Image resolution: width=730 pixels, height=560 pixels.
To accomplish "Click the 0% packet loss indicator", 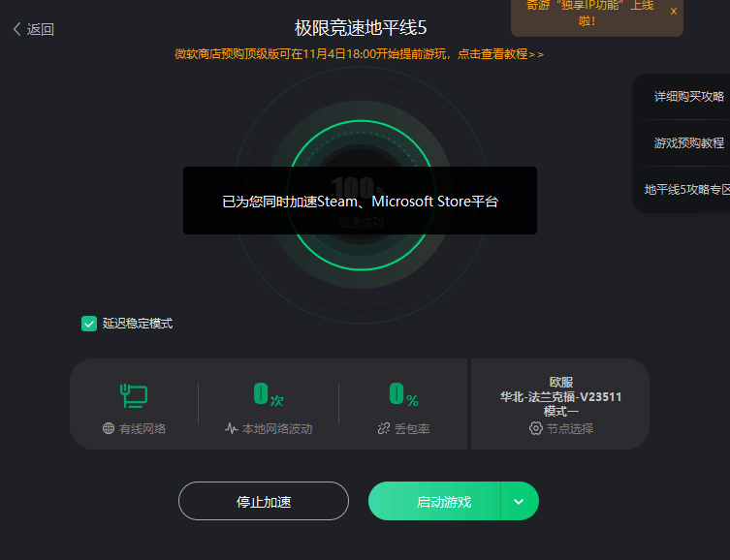I will [x=403, y=394].
